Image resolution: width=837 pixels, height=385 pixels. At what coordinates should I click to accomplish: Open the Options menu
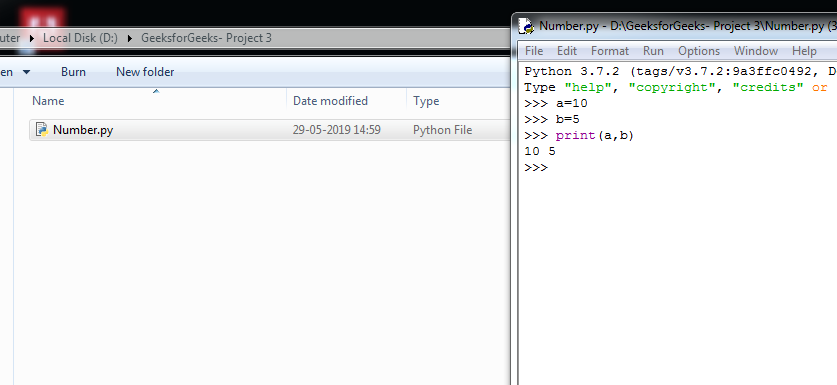pyautogui.click(x=699, y=51)
